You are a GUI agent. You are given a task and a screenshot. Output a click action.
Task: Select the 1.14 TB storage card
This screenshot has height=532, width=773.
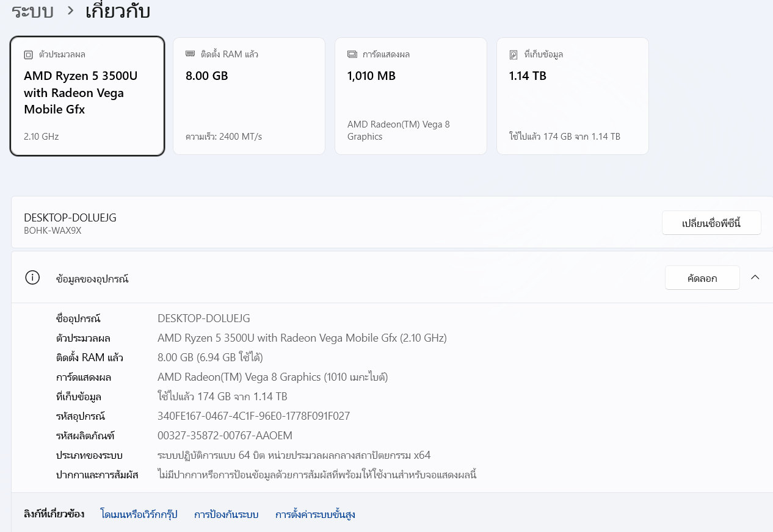pos(573,96)
